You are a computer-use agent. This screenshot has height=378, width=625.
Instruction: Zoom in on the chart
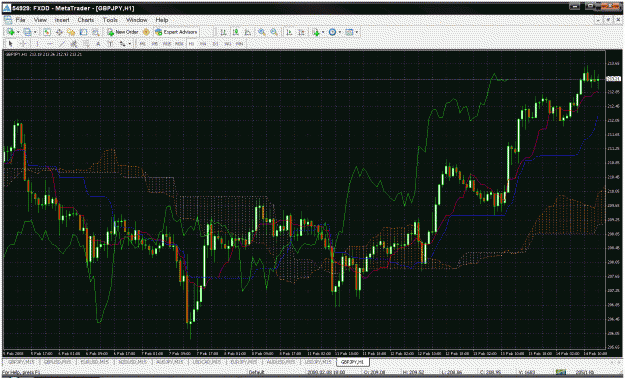261,32
